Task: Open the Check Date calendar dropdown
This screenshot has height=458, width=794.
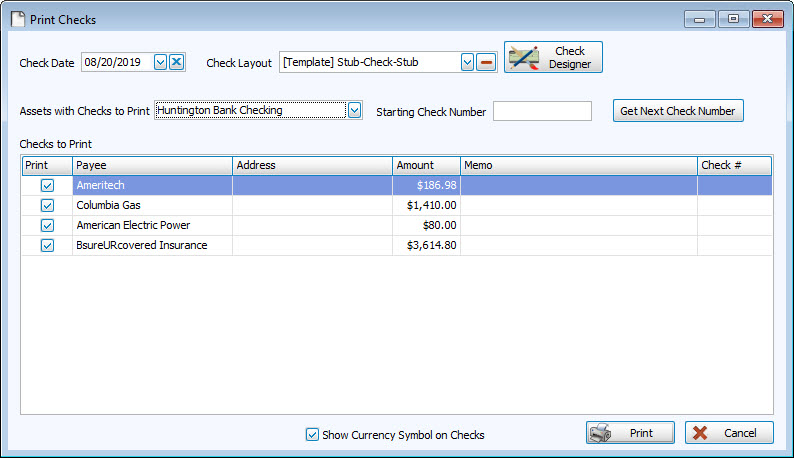Action: click(x=160, y=62)
